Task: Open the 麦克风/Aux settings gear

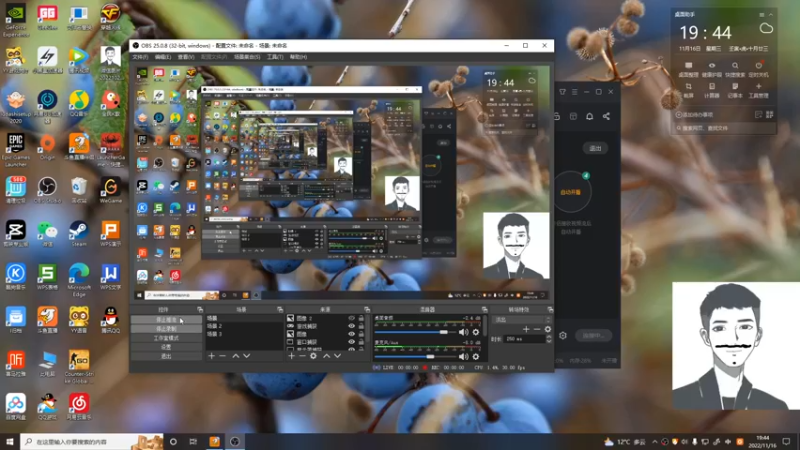Action: coord(476,357)
